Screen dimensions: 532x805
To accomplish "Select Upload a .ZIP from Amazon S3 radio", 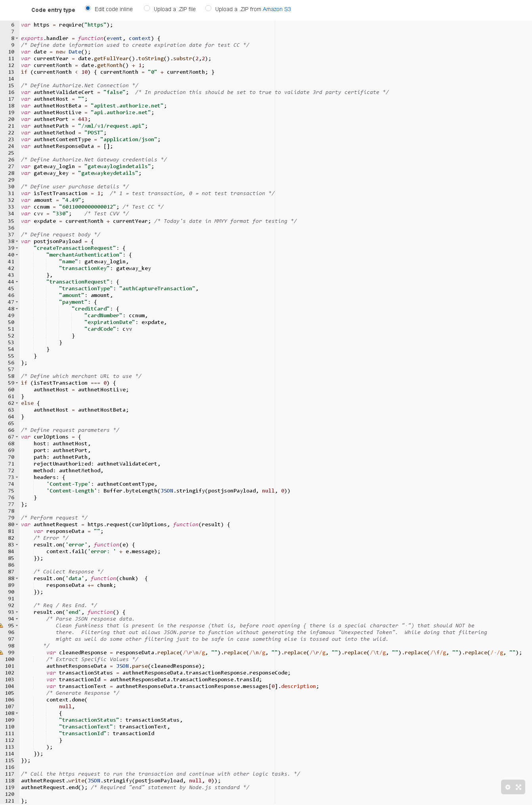I will pos(208,8).
